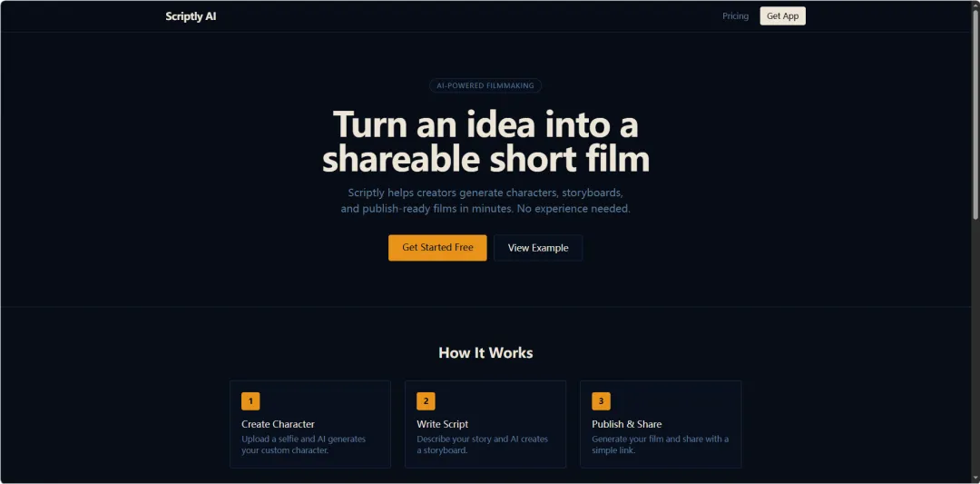
Task: Click the Publish & Share card title
Action: click(627, 424)
